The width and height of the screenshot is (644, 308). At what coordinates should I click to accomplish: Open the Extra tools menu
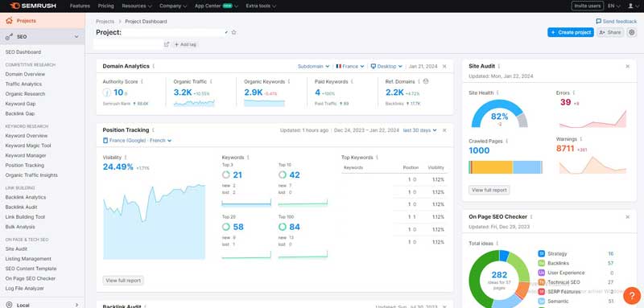(x=261, y=6)
